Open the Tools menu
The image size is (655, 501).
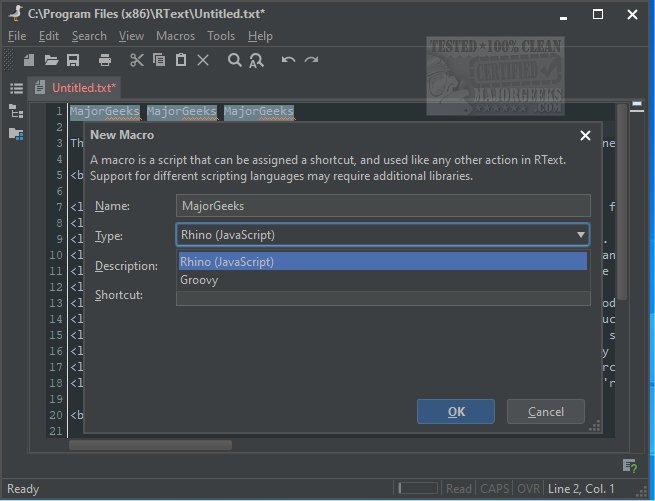coord(221,36)
